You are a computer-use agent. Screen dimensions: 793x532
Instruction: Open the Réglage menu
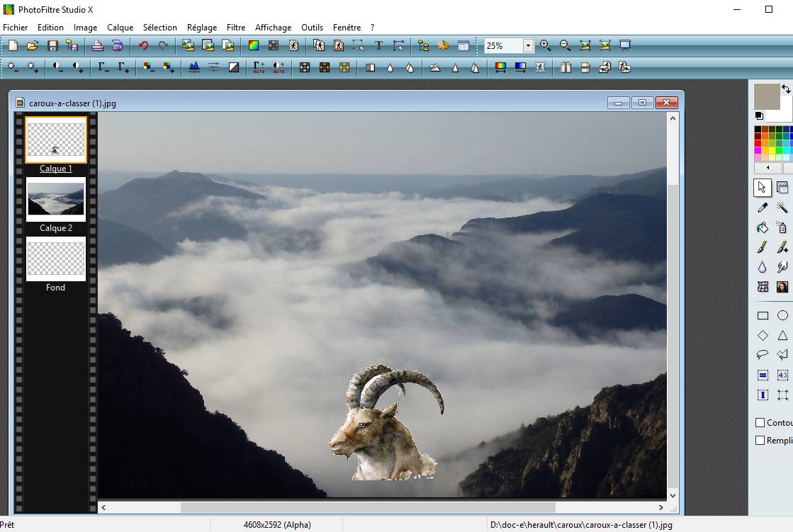click(x=202, y=28)
